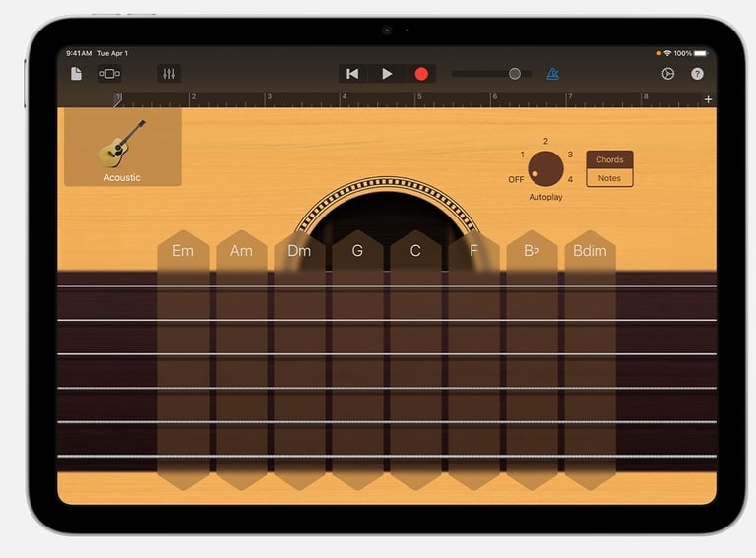Strum the Em chord strip
756x558 pixels.
(183, 360)
